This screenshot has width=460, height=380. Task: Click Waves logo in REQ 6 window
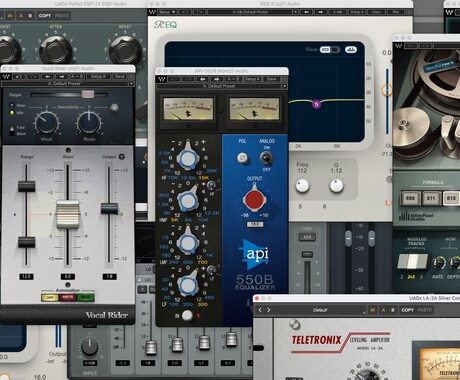pyautogui.click(x=152, y=12)
